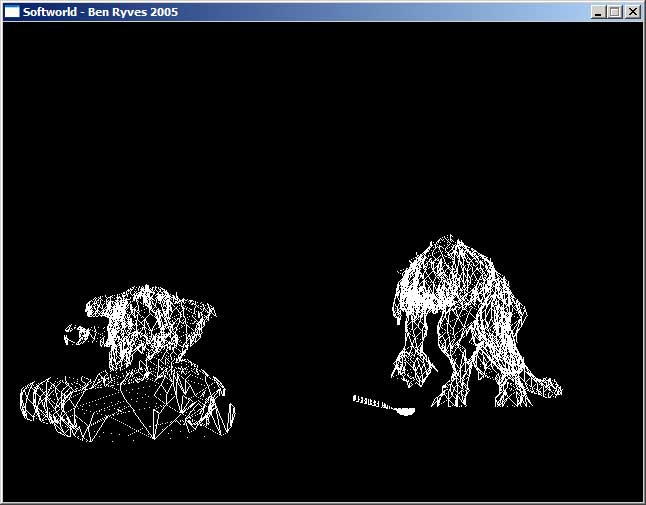Click the right creature's tail tip
The width and height of the screenshot is (646, 505).
pyautogui.click(x=553, y=388)
